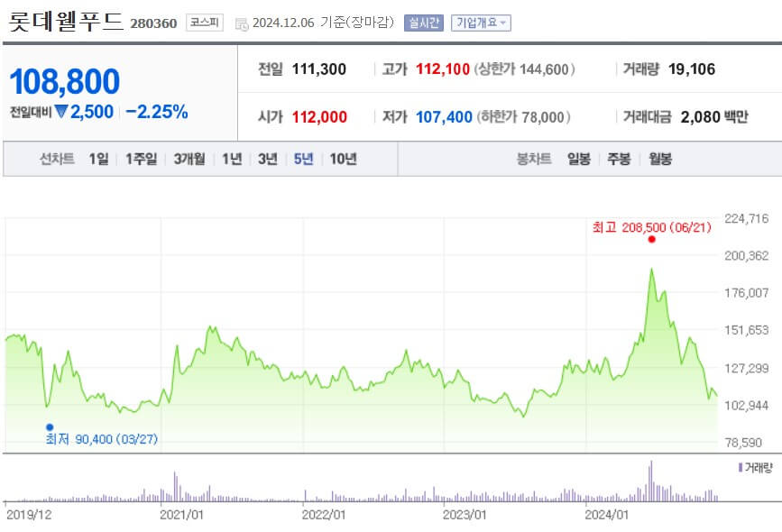Click the 거래량 legend color marker
The width and height of the screenshot is (782, 532).
[x=741, y=467]
